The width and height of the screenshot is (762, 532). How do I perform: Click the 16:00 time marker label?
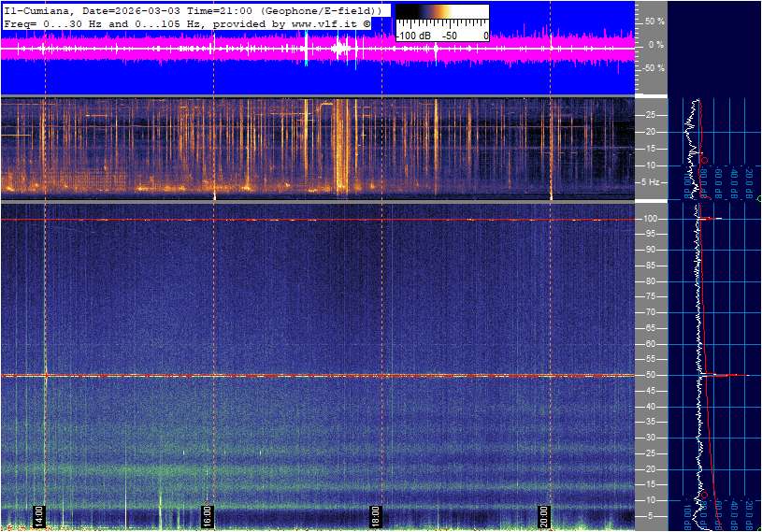click(x=208, y=516)
